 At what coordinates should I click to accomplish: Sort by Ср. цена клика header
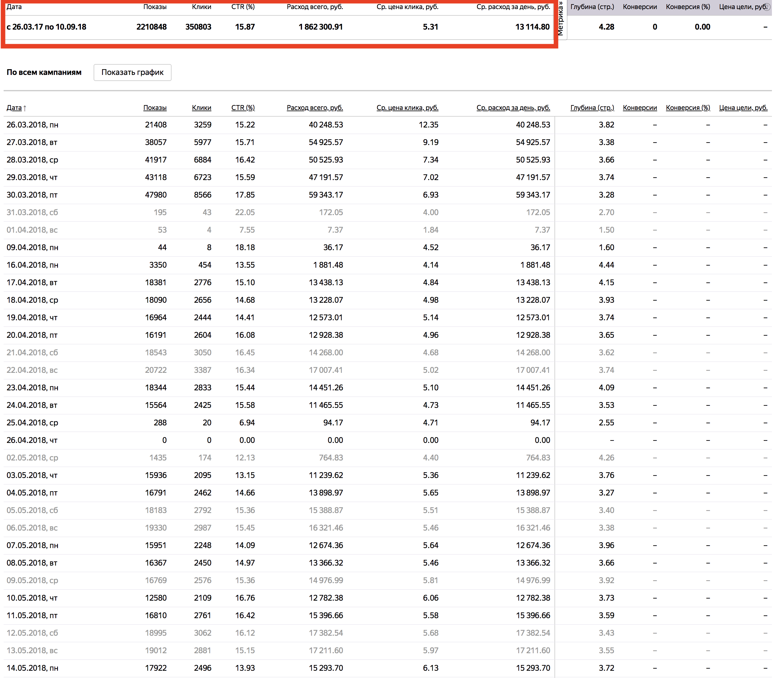[407, 108]
